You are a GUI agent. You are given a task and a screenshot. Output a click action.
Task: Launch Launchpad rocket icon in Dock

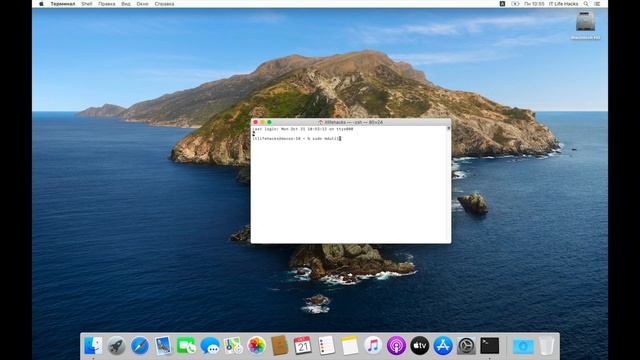click(116, 346)
